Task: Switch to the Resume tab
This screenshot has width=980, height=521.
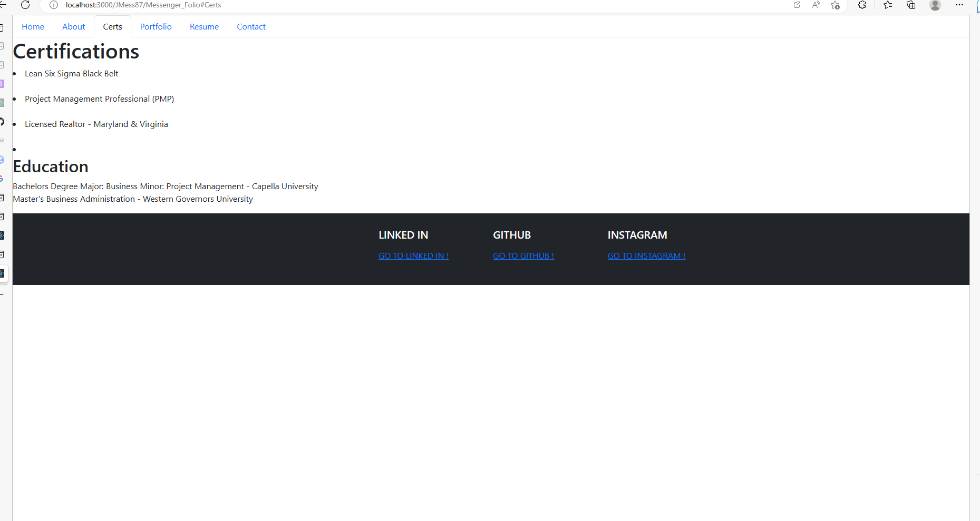Action: (204, 26)
